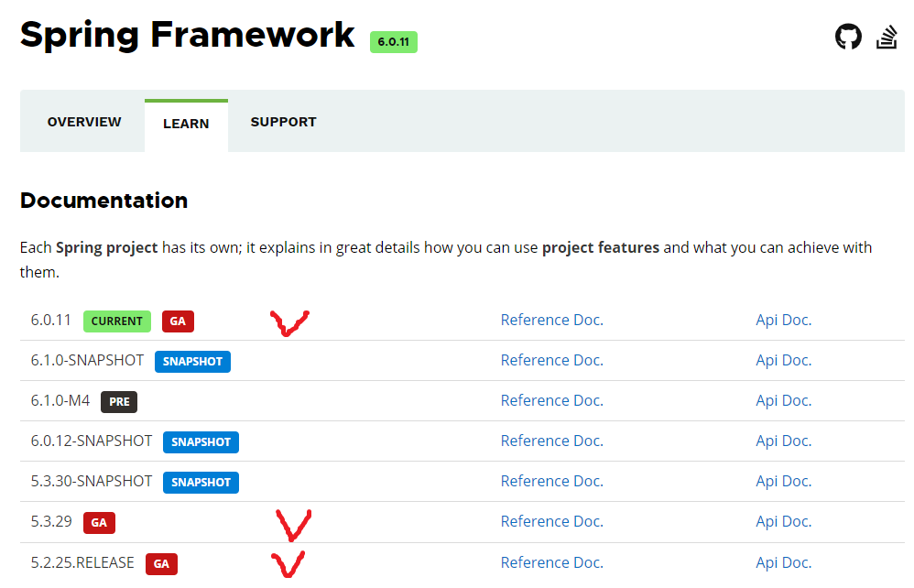The height and width of the screenshot is (588, 914).
Task: Select the Learn tab
Action: [x=186, y=124]
